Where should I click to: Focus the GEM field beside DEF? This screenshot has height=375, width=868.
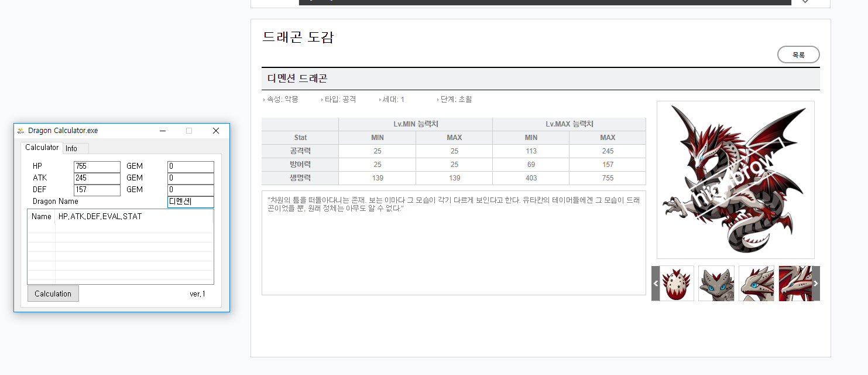point(190,190)
